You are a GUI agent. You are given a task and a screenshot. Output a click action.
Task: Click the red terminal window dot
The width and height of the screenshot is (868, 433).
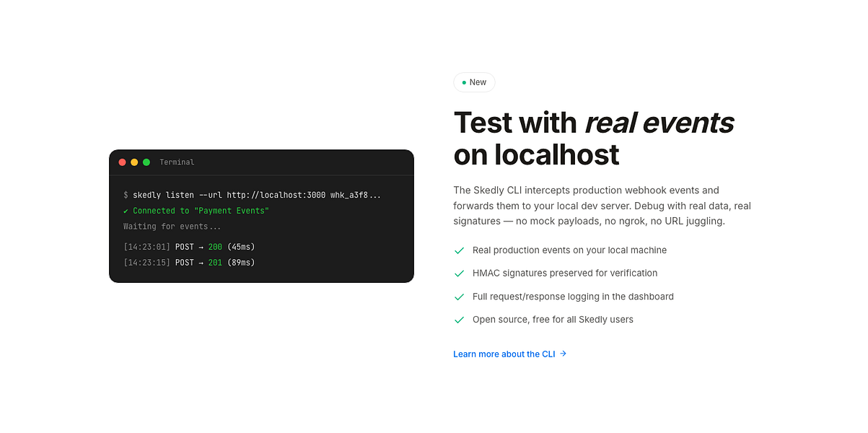tap(122, 162)
